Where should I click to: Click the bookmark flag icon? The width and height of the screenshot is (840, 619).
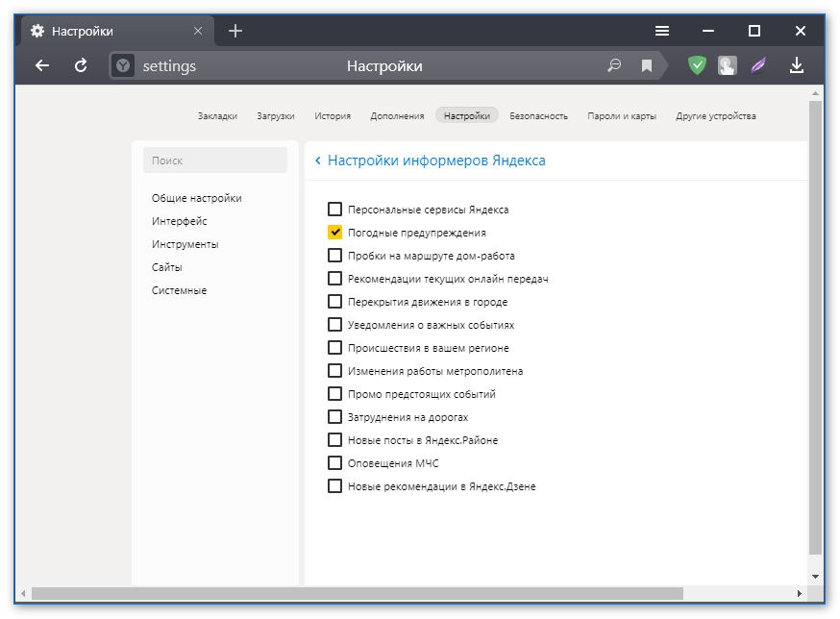(647, 66)
